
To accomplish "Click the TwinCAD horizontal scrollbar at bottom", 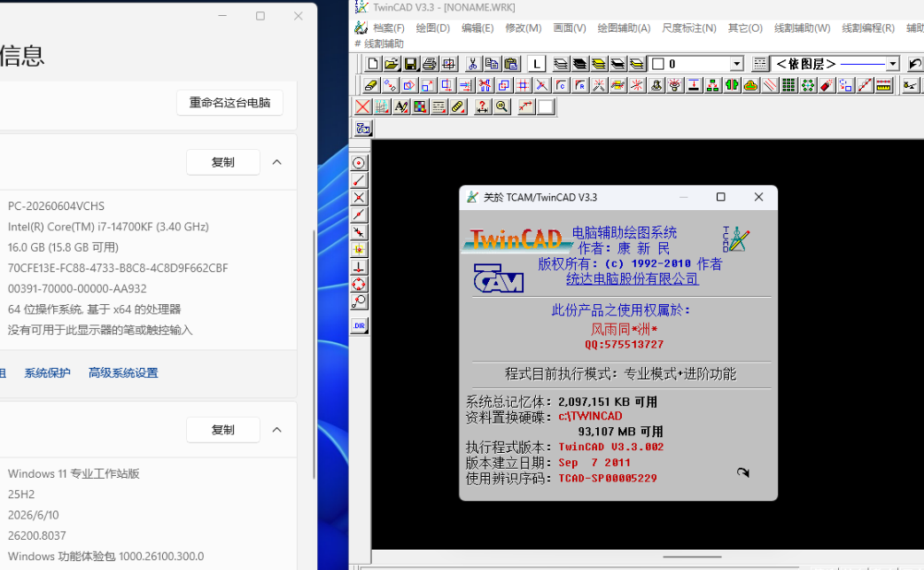I will (x=693, y=557).
